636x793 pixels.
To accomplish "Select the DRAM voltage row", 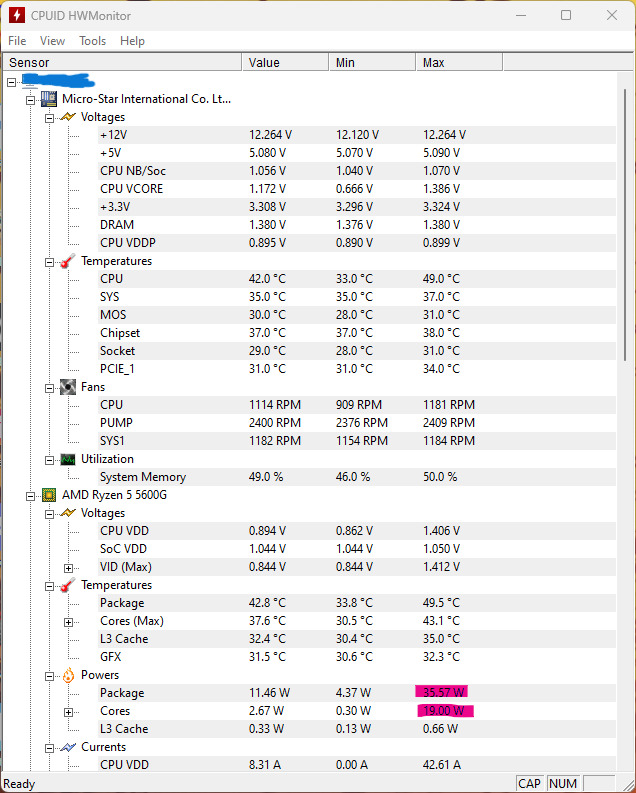I will [x=357, y=225].
